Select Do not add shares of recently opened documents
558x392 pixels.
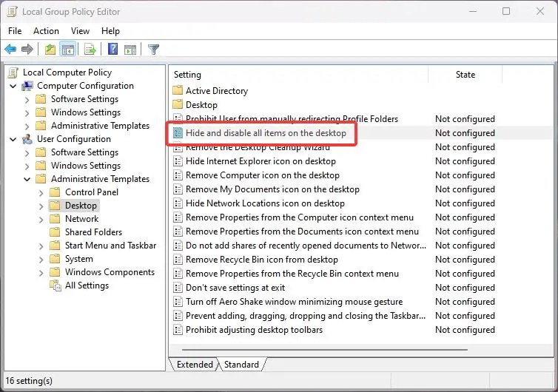point(306,246)
